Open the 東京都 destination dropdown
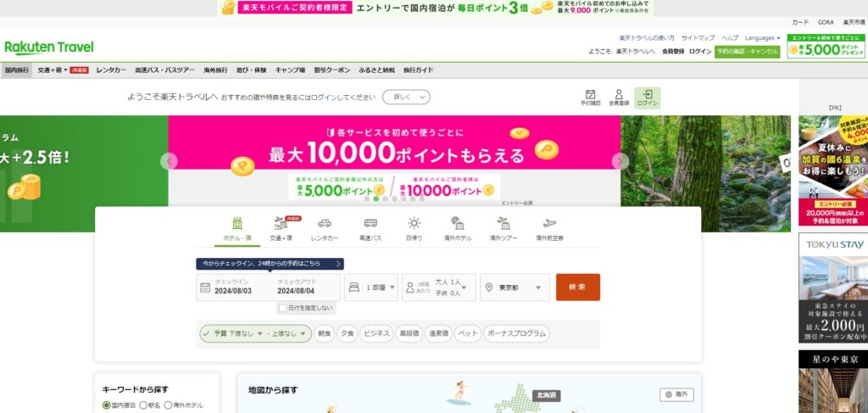This screenshot has height=413, width=868. (x=515, y=287)
